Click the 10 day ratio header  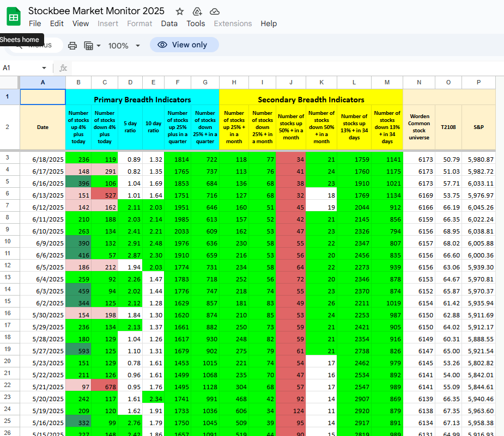[x=153, y=127]
